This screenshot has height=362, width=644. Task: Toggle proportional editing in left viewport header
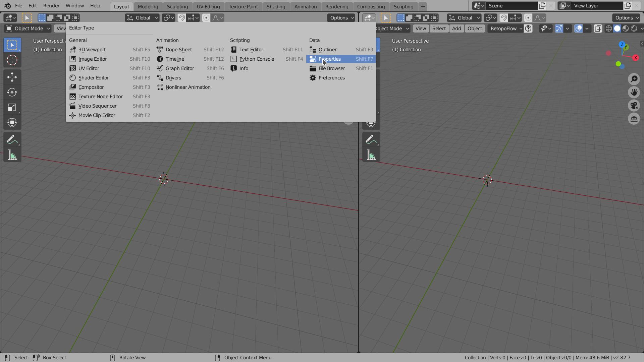pos(206,18)
